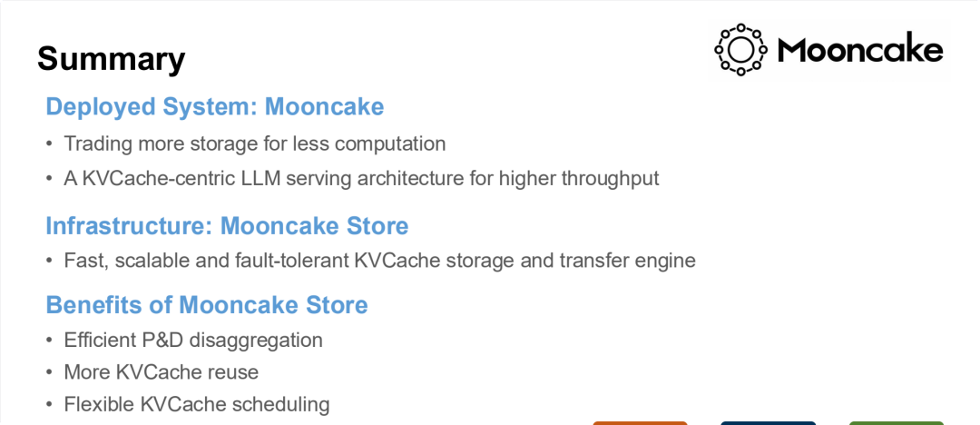Click the Summary slide title
The height and width of the screenshot is (425, 980).
[111, 59]
